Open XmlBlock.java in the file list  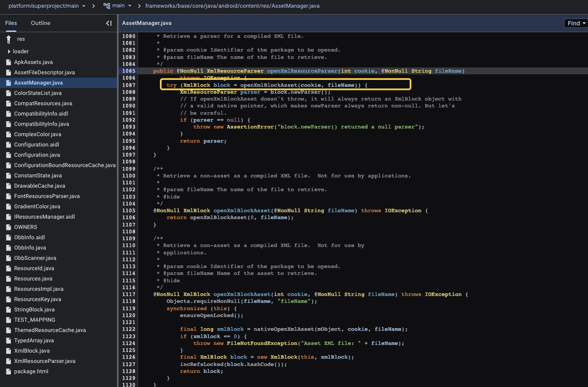(32, 351)
